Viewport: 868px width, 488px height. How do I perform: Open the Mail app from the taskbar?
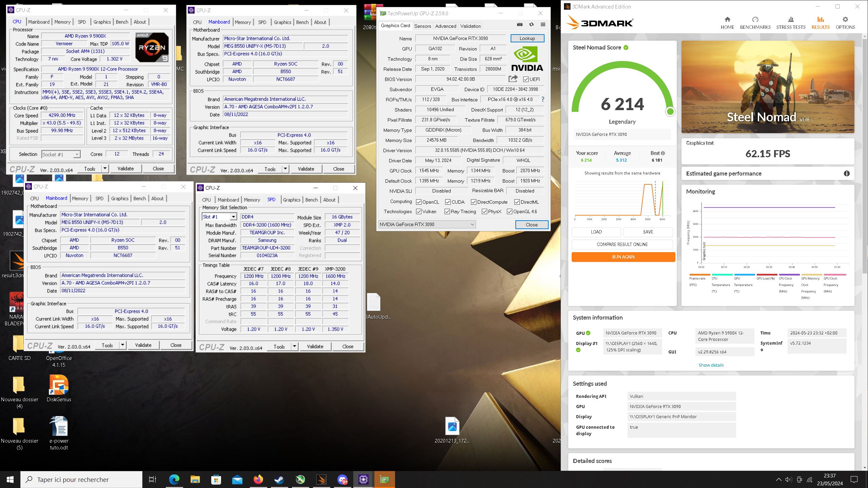(x=237, y=480)
